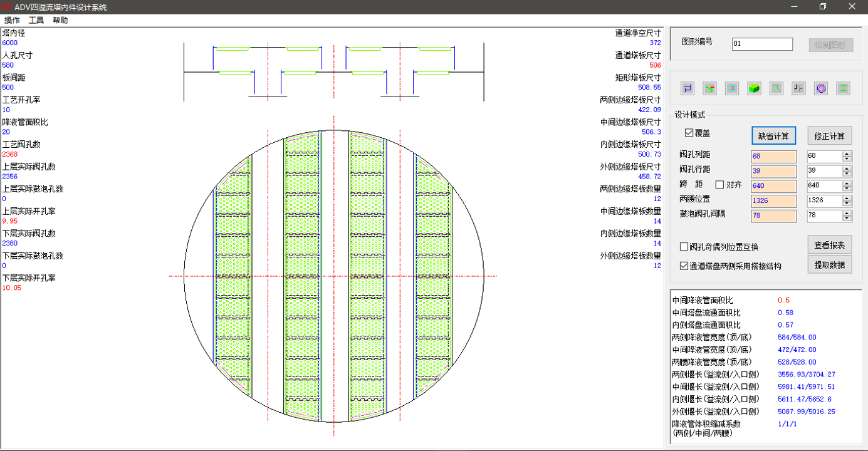This screenshot has height=451, width=868.
Task: Decrease 阀孔行距 using spinner down arrow
Action: 847,174
